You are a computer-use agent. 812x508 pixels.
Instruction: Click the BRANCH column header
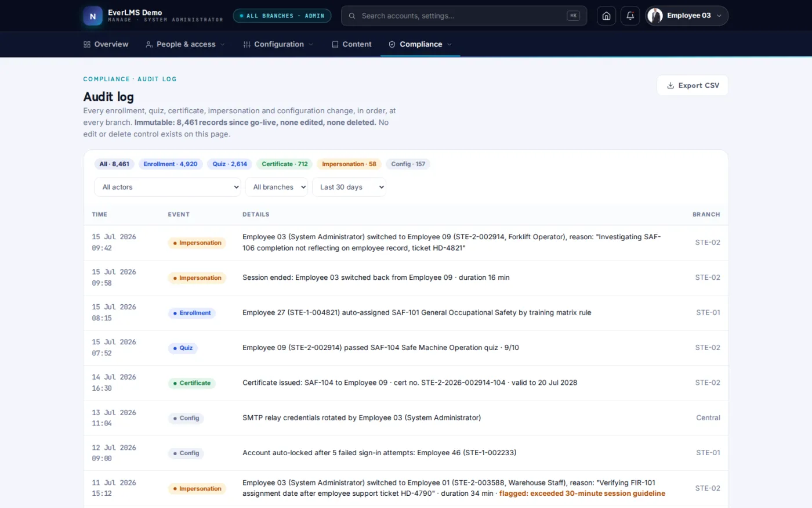point(706,214)
